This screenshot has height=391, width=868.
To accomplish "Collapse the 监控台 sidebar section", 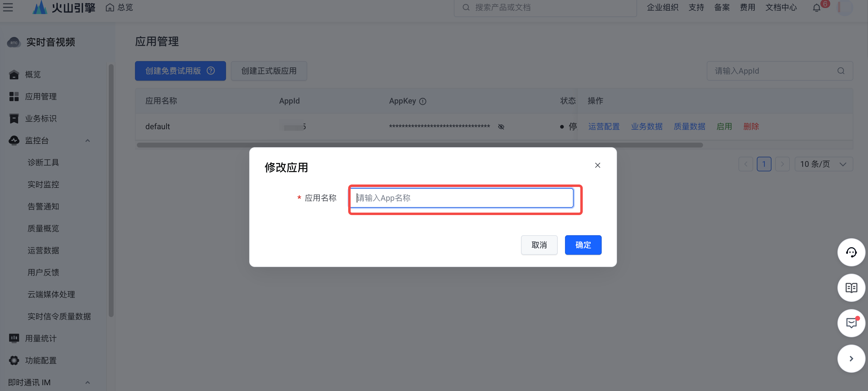I will pyautogui.click(x=88, y=141).
